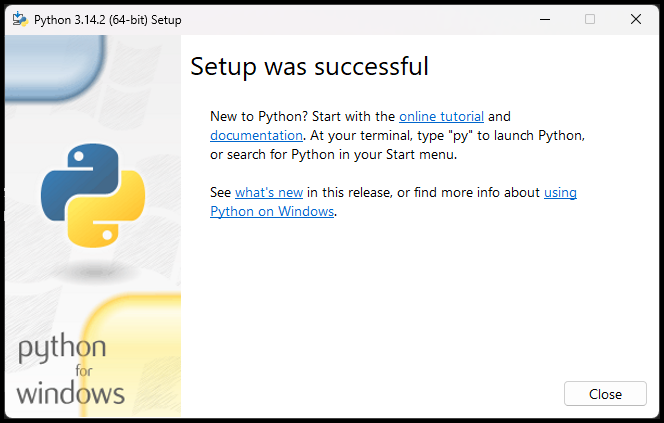
Task: Close the window using the title bar X
Action: tap(636, 19)
